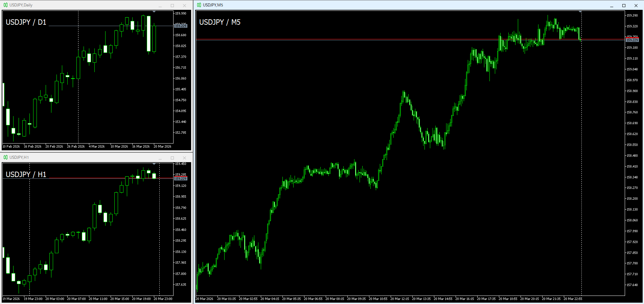
Task: Maximize the USDJPY,Daily chart window
Action: [172, 5]
